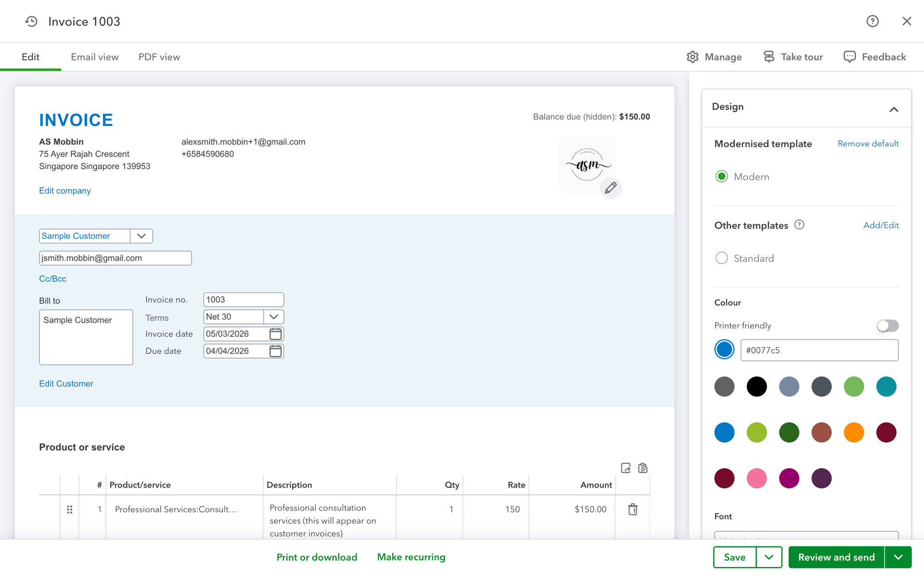
Task: Pick the dark purple colour swatch
Action: [x=821, y=478]
